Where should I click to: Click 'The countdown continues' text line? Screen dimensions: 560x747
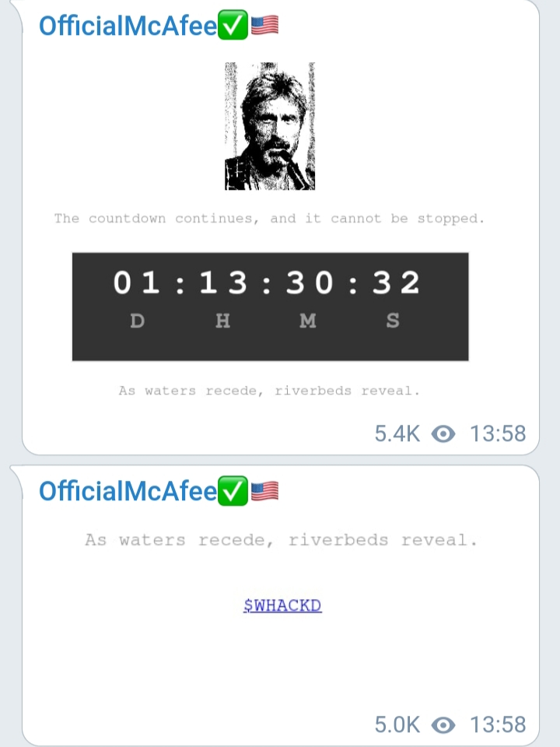point(269,219)
